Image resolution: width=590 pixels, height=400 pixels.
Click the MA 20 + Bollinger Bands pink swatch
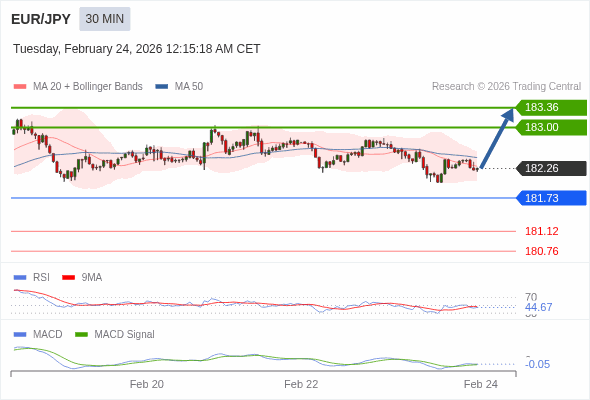(x=20, y=87)
